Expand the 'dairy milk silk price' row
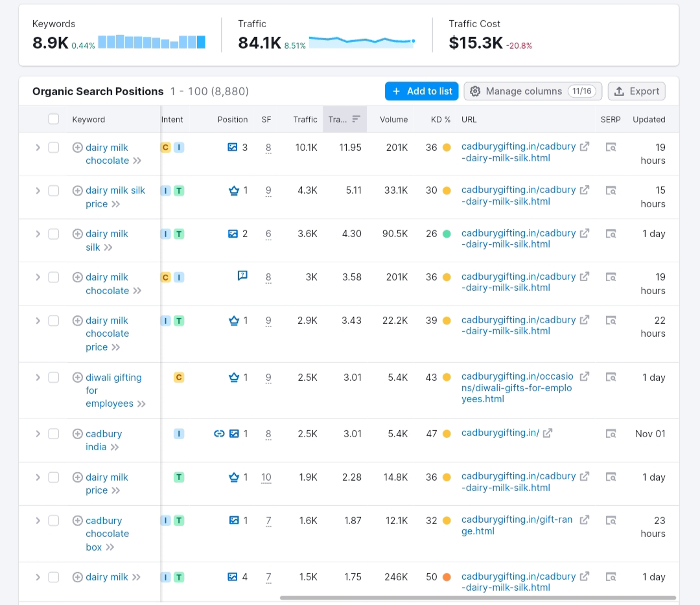 [x=38, y=190]
